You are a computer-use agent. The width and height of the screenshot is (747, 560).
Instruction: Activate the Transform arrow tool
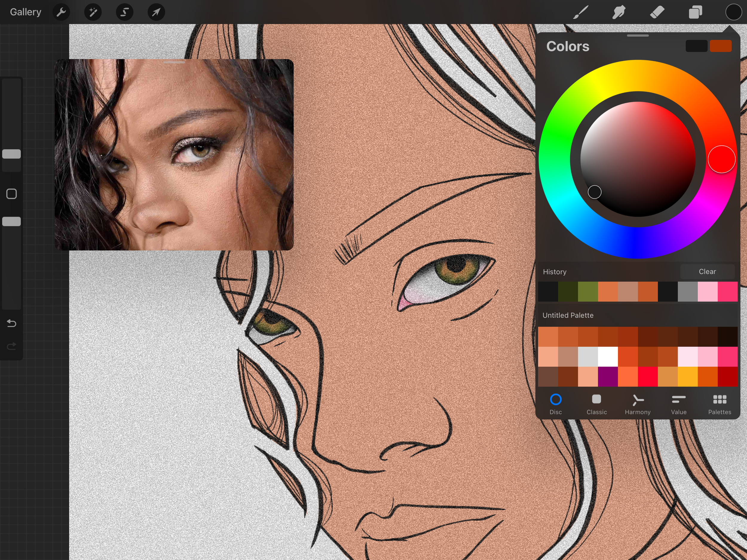(156, 13)
